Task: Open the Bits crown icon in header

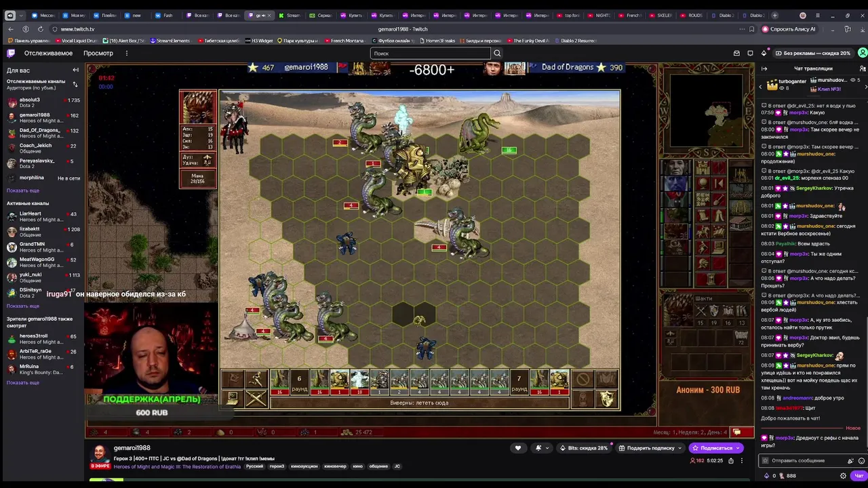Action: point(764,53)
